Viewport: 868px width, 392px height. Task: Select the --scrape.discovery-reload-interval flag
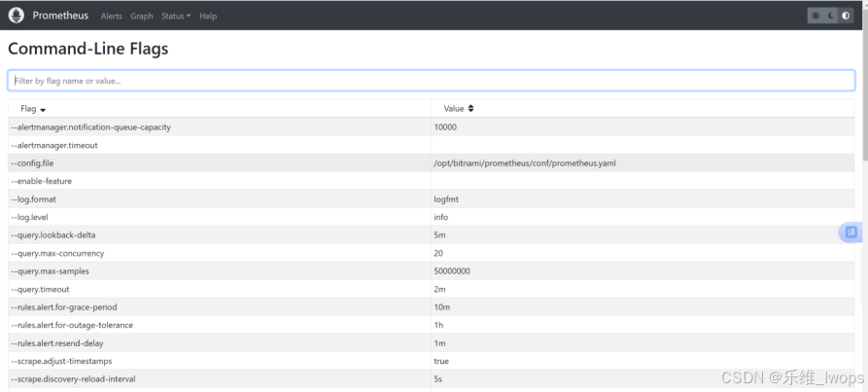[73, 379]
